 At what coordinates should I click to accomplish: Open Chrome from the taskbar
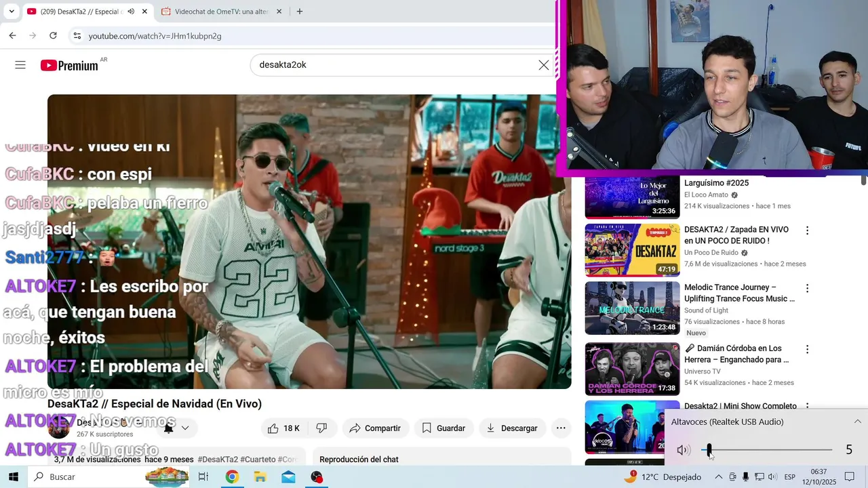232,477
